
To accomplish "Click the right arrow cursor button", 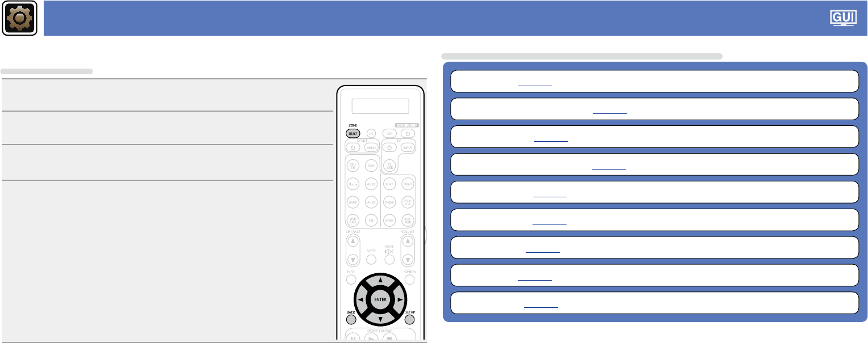I will coord(399,299).
